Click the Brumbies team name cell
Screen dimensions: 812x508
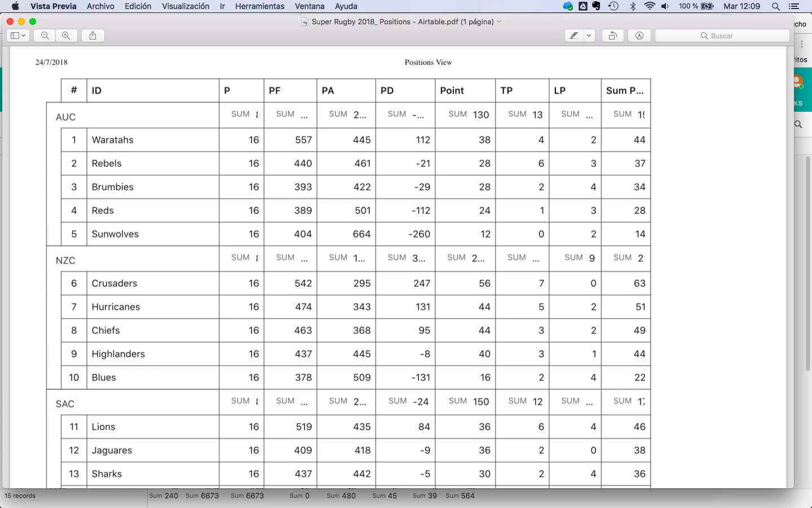(153, 187)
